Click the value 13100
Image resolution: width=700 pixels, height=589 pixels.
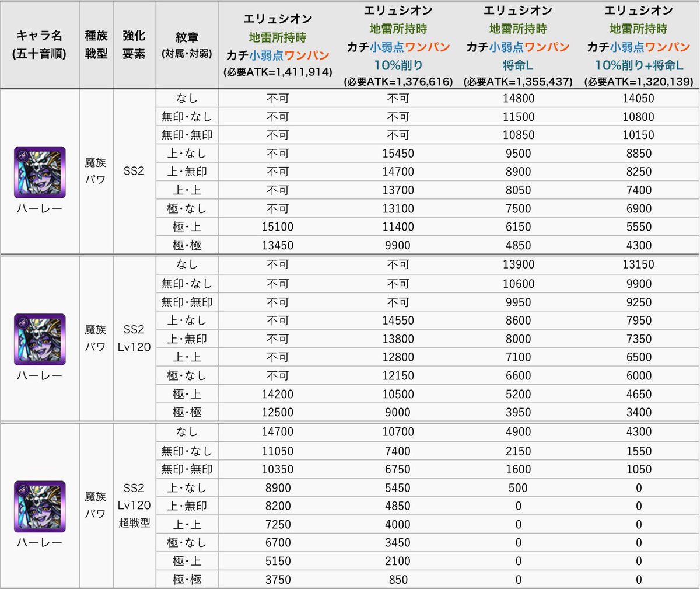(x=398, y=208)
